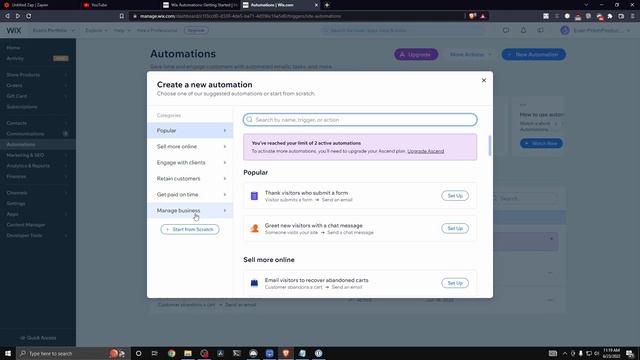The height and width of the screenshot is (360, 640).
Task: Click the cart icon beside Email visitors
Action: (254, 283)
